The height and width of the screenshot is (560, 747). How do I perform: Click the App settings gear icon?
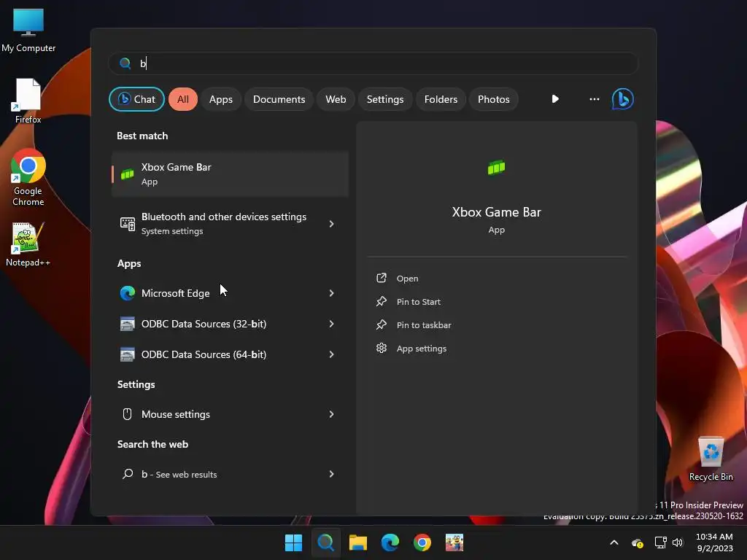click(x=381, y=348)
